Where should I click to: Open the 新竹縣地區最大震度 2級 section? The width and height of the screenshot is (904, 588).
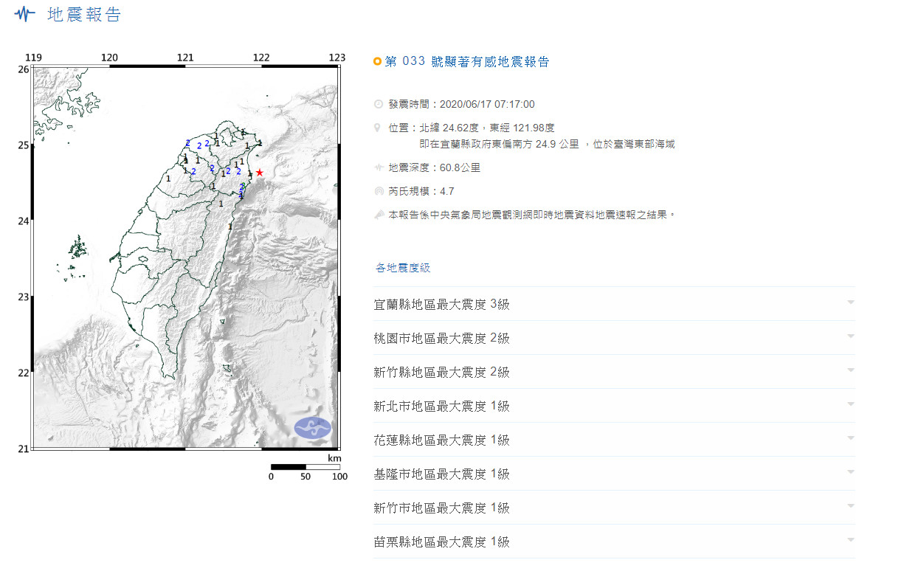pos(614,372)
